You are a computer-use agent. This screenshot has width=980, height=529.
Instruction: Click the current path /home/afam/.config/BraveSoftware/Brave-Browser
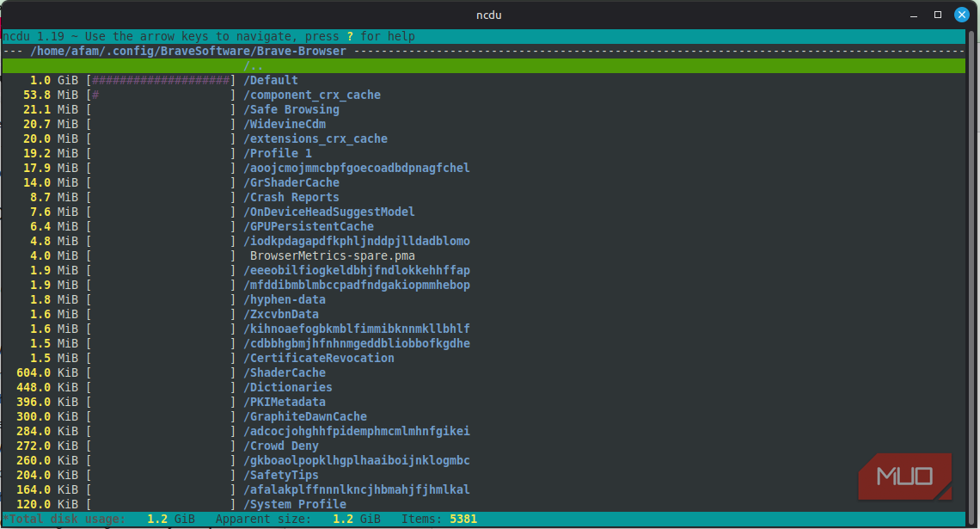[188, 51]
